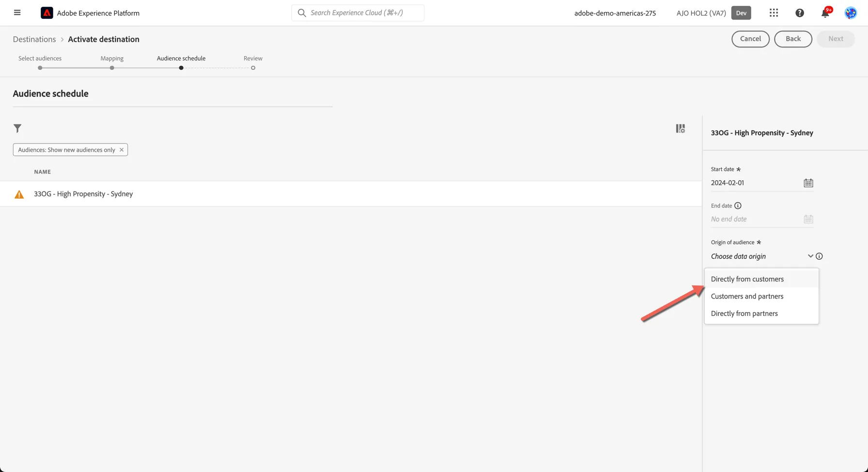Go to the Review step
The width and height of the screenshot is (868, 472).
pos(253,62)
